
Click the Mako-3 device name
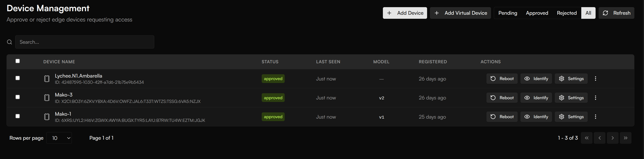pos(64,95)
